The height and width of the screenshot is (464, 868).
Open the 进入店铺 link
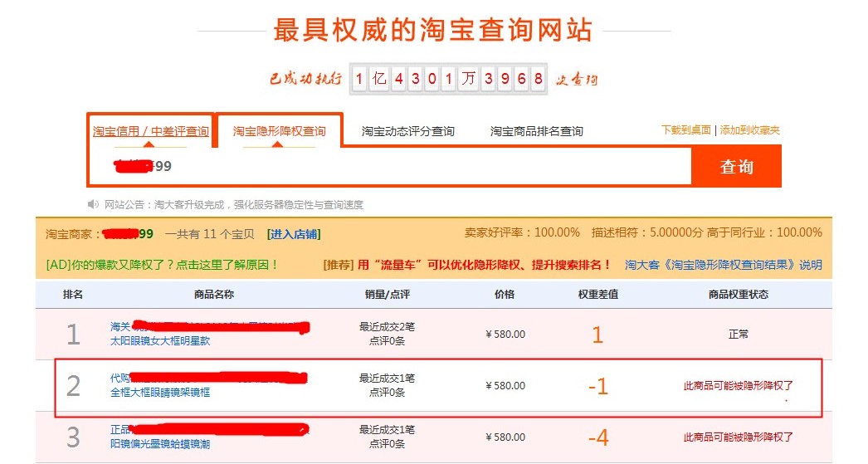pos(294,234)
